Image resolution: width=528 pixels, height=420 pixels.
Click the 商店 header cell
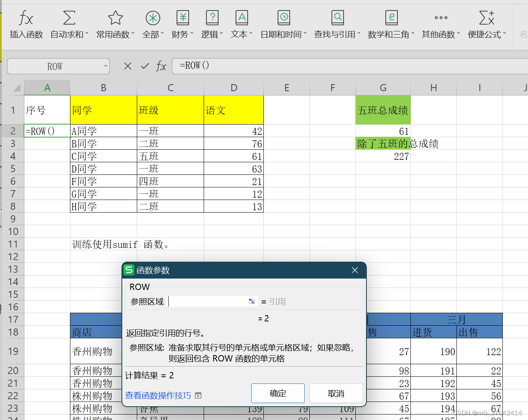tap(96, 332)
